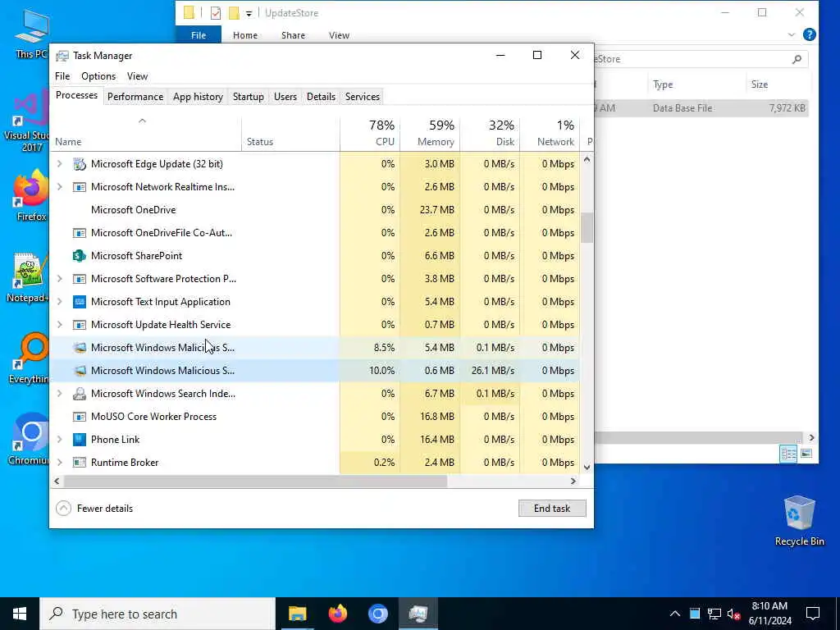Expand the Microsoft Network Realtime Inspection group

pos(59,187)
